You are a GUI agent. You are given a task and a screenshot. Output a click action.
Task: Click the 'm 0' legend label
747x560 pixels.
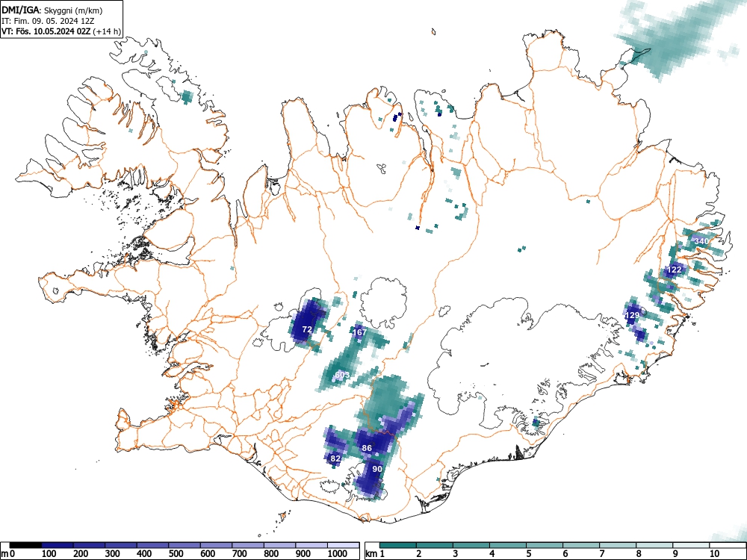pyautogui.click(x=8, y=554)
